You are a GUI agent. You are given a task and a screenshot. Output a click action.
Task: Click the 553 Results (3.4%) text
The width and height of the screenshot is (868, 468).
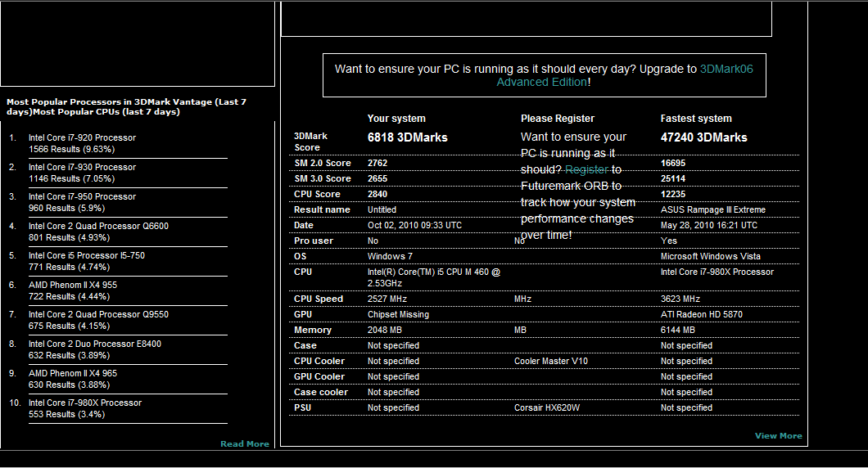[x=66, y=414]
